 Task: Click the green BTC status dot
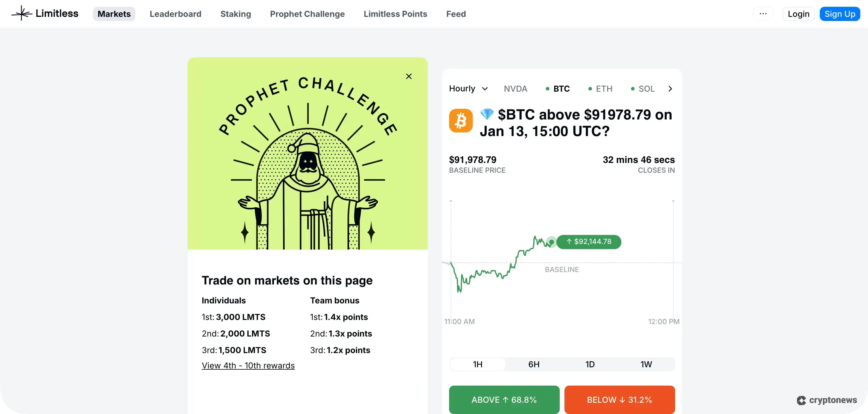click(x=547, y=89)
